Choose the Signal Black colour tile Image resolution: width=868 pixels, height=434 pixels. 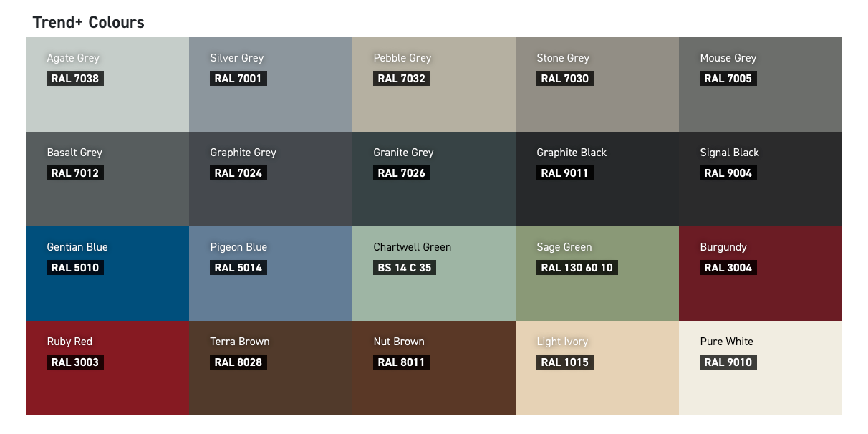coord(761,179)
